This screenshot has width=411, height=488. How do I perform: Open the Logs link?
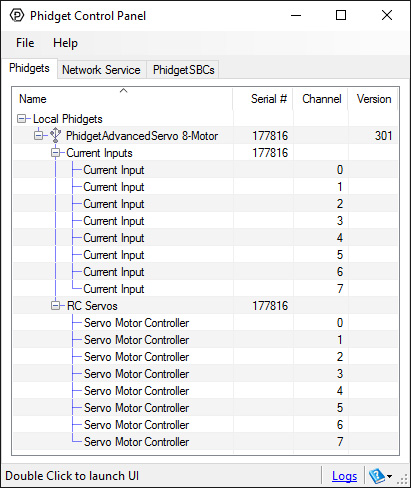[x=344, y=476]
